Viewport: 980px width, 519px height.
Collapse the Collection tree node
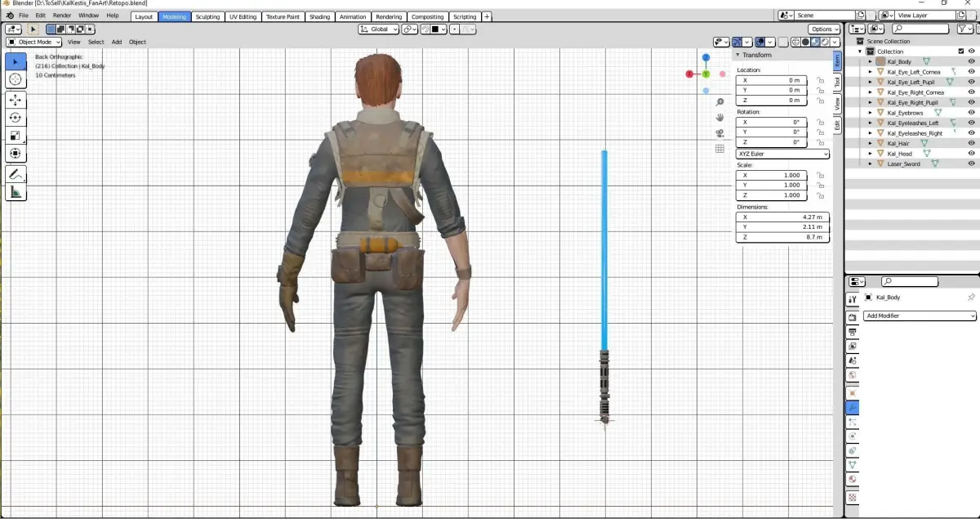860,51
